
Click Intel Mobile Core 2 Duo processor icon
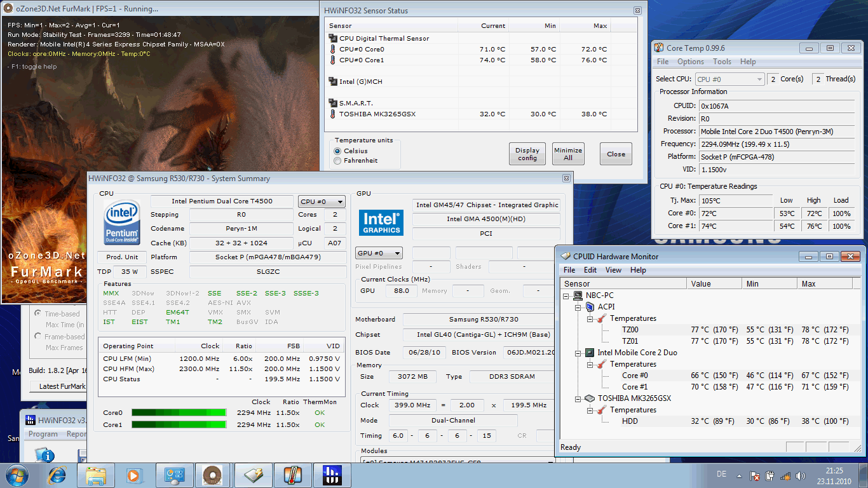[589, 353]
